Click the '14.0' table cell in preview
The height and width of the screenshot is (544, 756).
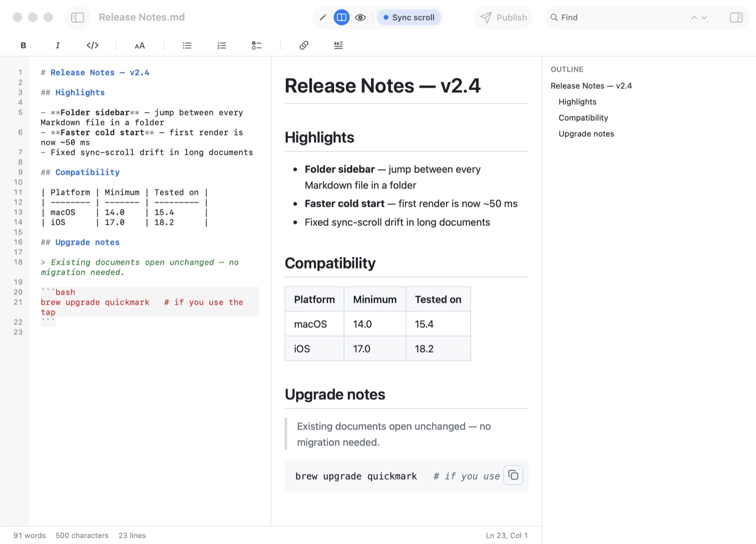coord(375,324)
